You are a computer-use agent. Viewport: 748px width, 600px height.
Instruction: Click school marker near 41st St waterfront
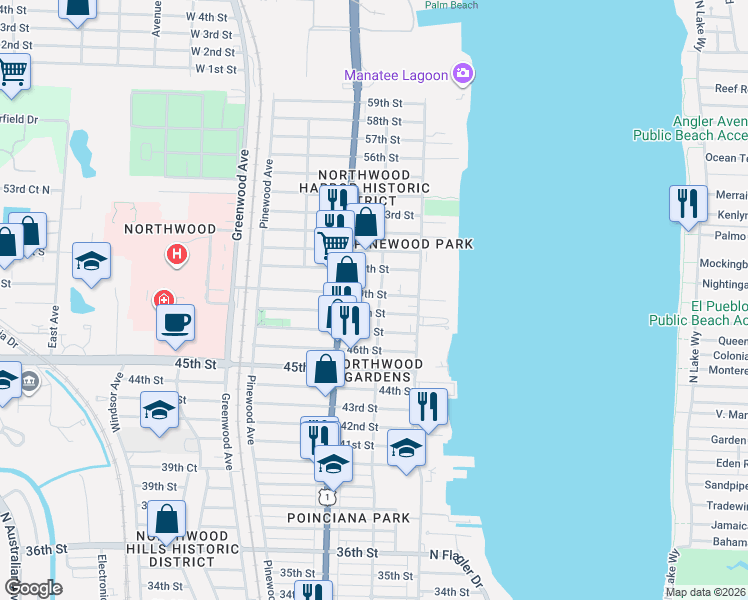[406, 451]
